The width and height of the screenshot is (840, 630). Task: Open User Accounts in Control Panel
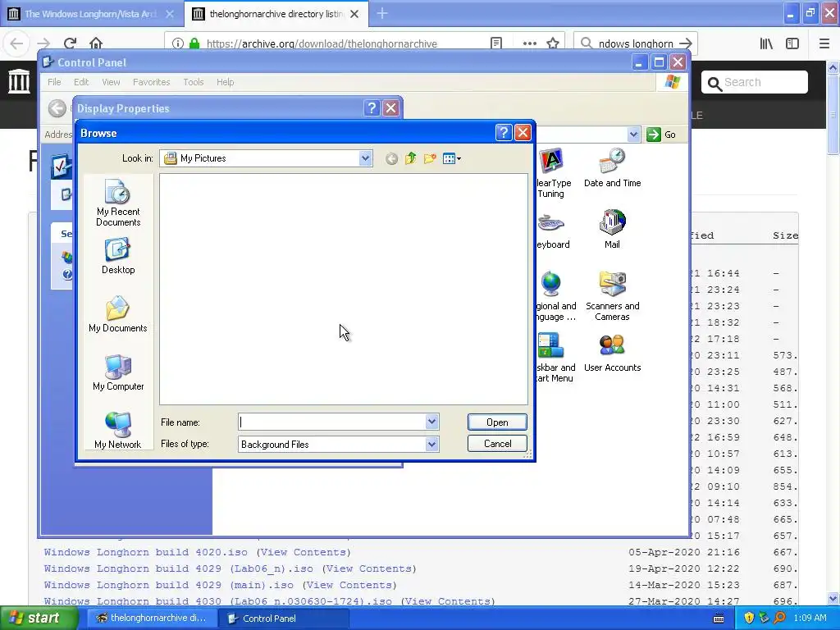612,353
